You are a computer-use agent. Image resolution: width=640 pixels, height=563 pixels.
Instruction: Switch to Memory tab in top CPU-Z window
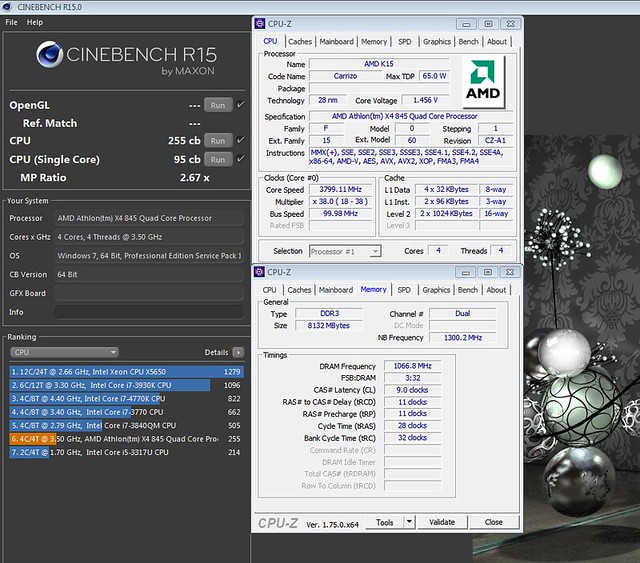(374, 42)
